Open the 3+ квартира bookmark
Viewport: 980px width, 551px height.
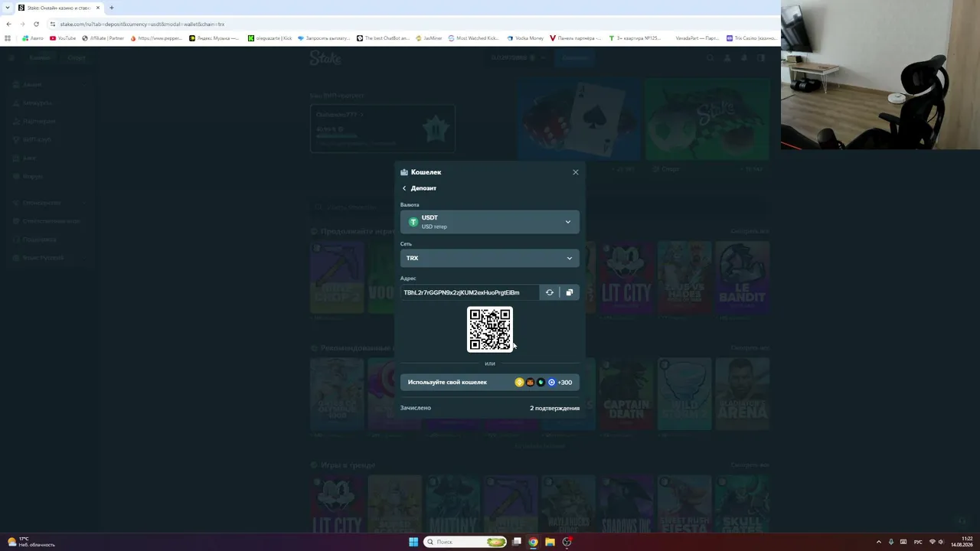click(x=635, y=37)
